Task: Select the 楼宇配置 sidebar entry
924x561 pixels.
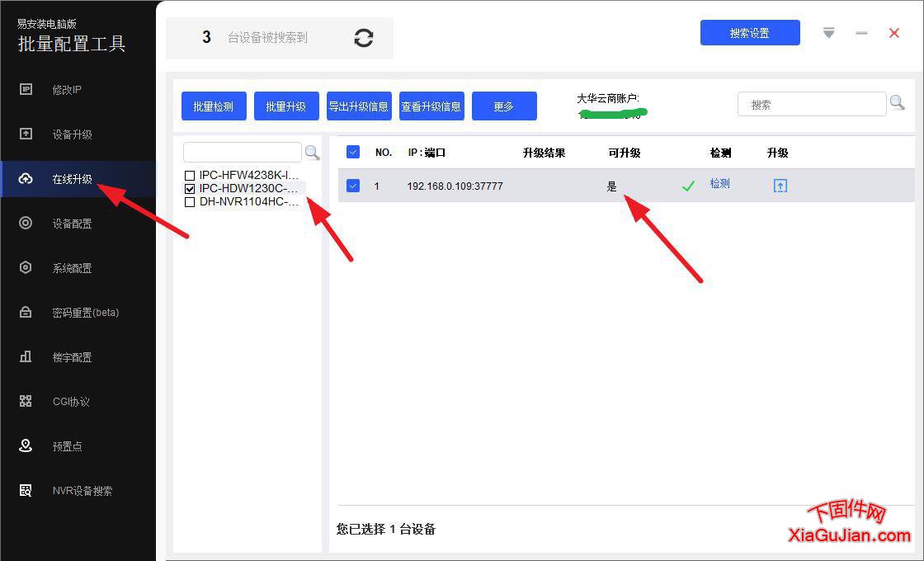Action: tap(68, 356)
